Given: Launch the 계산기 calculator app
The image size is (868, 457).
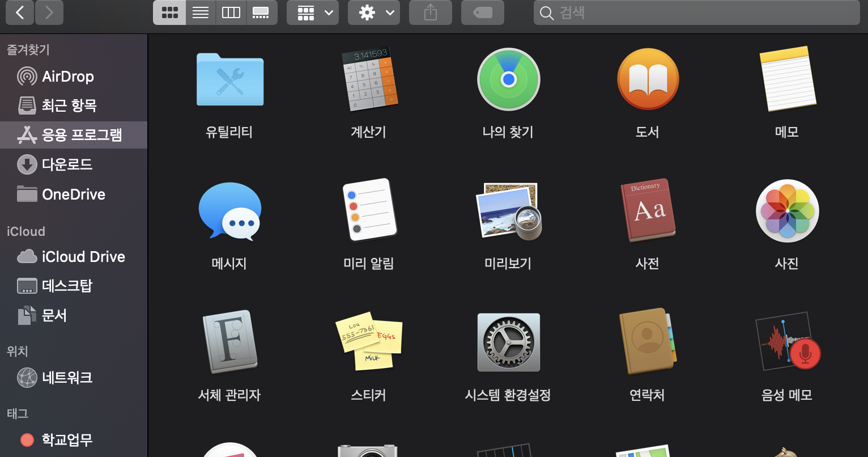Looking at the screenshot, I should tap(369, 79).
